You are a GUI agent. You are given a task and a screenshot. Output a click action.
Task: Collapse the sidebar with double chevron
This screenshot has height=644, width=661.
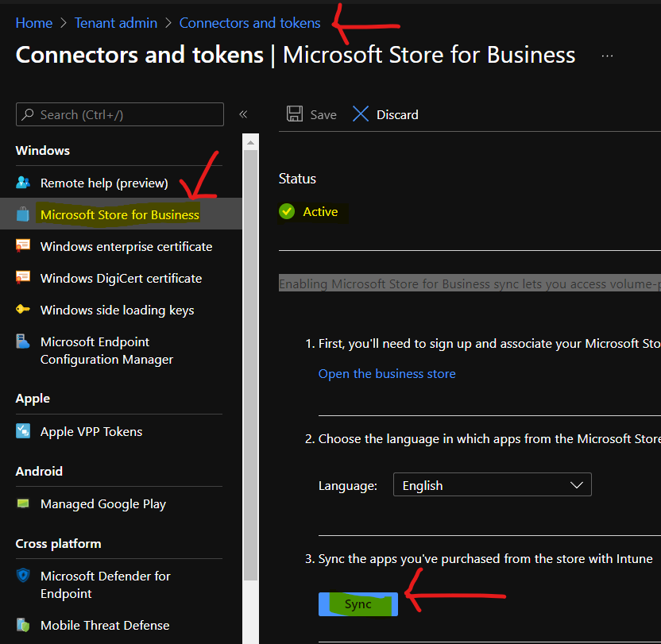coord(243,114)
